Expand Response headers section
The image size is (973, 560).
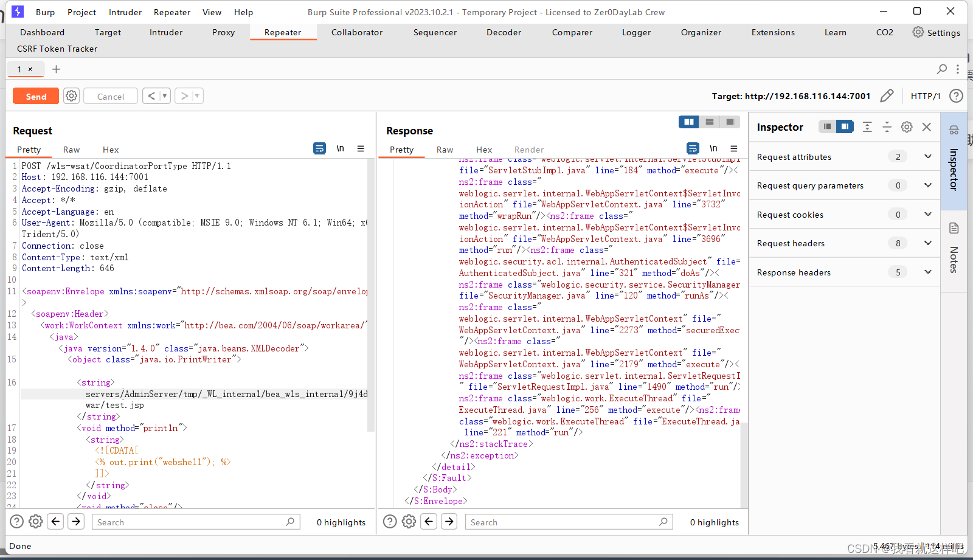[x=845, y=272]
